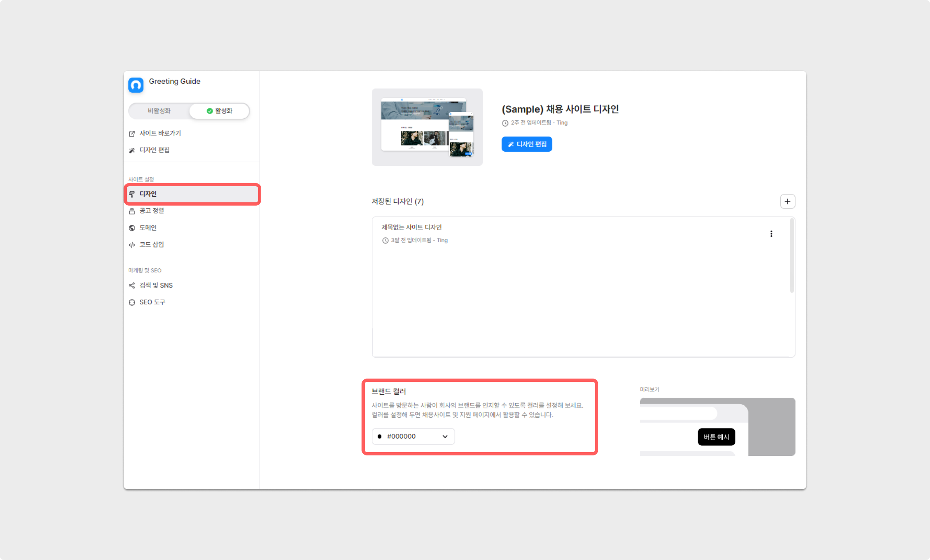Image resolution: width=930 pixels, height=560 pixels.
Task: Click the wand icon beside sidebar 디자인 편집
Action: point(132,150)
